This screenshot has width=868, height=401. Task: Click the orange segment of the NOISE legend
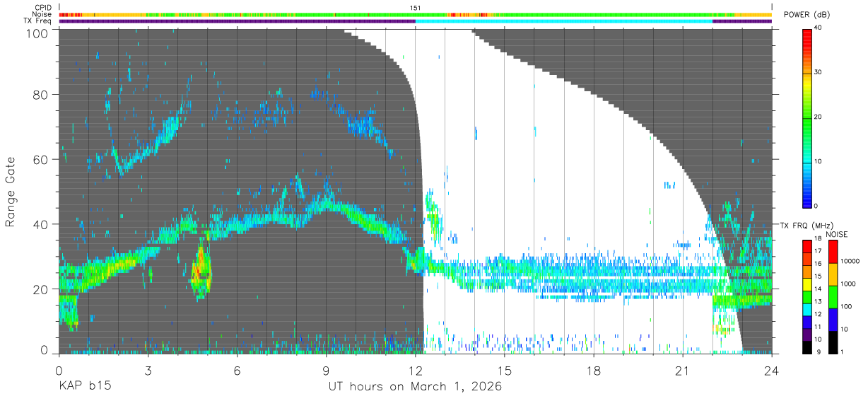pos(833,274)
